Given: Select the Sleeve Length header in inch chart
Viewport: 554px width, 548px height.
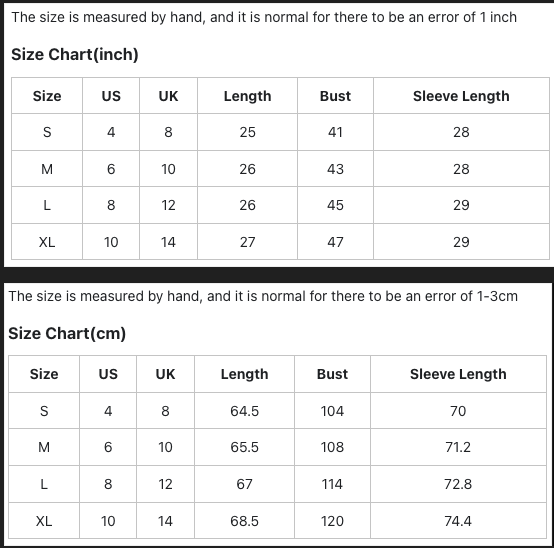Looking at the screenshot, I should click(x=461, y=96).
